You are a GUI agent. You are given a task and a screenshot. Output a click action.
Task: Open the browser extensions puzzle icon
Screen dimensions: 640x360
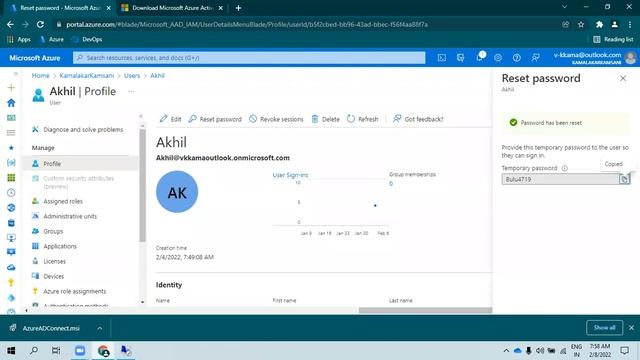(x=599, y=24)
